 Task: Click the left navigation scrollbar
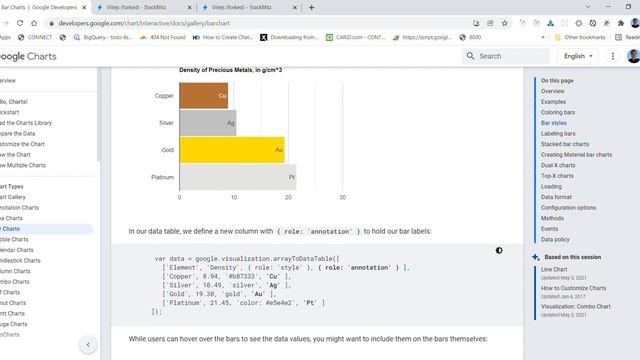coord(98,114)
